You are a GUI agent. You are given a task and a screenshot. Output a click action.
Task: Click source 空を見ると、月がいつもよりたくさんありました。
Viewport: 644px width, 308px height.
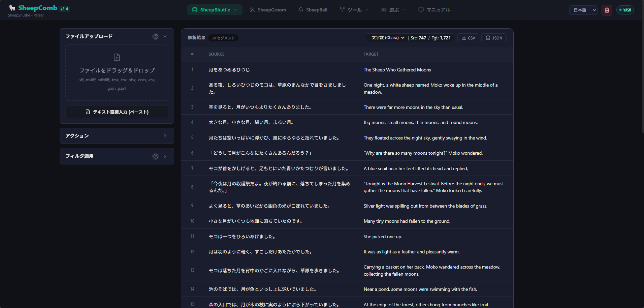point(261,107)
